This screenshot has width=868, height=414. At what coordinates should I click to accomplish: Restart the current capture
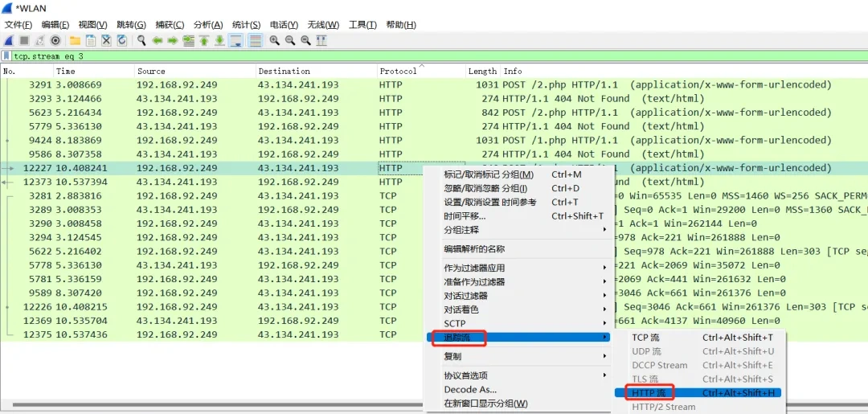point(40,40)
